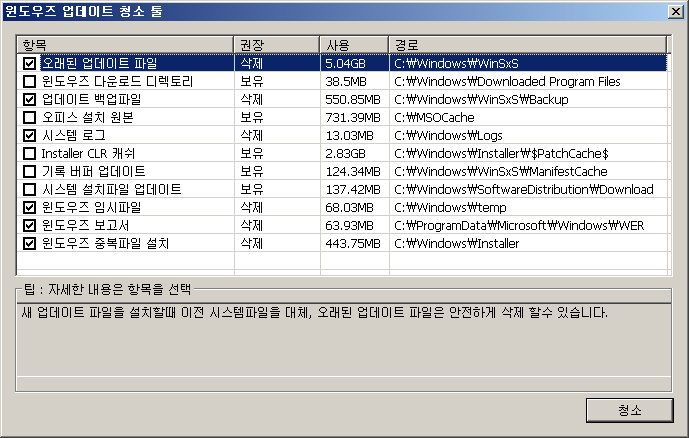Image resolution: width=689 pixels, height=438 pixels.
Task: Click the 5.04GB size value
Action: click(345, 64)
